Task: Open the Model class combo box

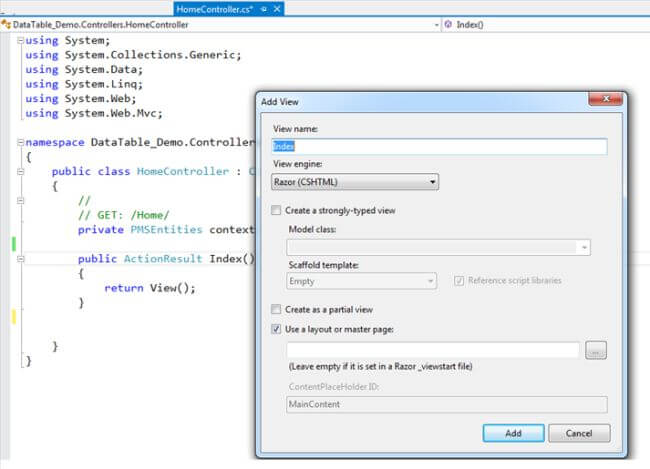Action: pyautogui.click(x=438, y=248)
